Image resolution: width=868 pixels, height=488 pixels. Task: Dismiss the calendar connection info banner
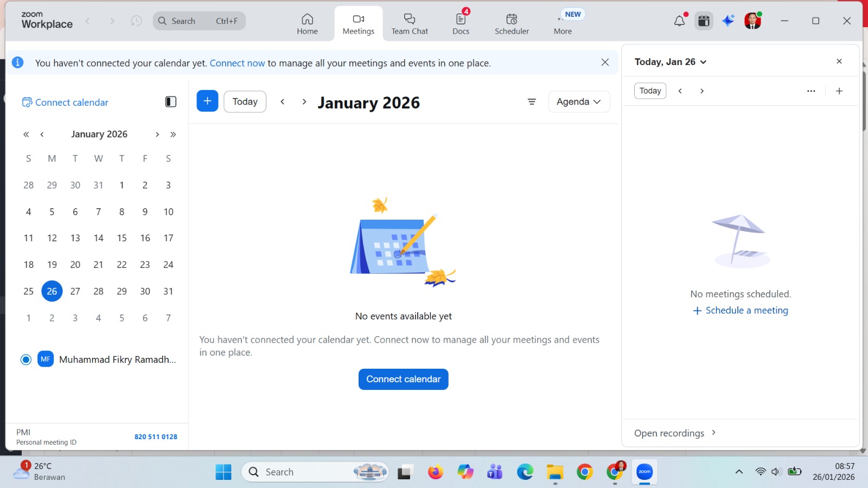pos(605,62)
